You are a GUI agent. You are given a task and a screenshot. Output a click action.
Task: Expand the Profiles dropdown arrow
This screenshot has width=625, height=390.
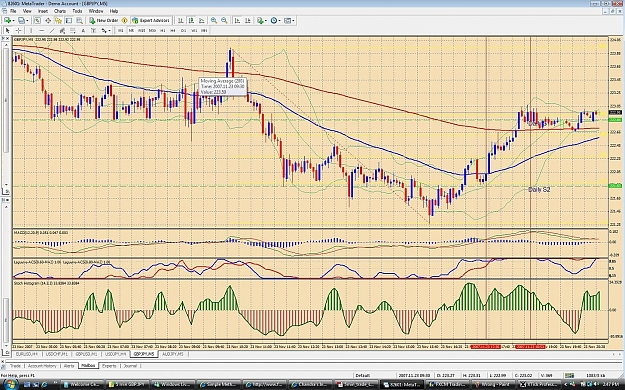tap(27, 20)
